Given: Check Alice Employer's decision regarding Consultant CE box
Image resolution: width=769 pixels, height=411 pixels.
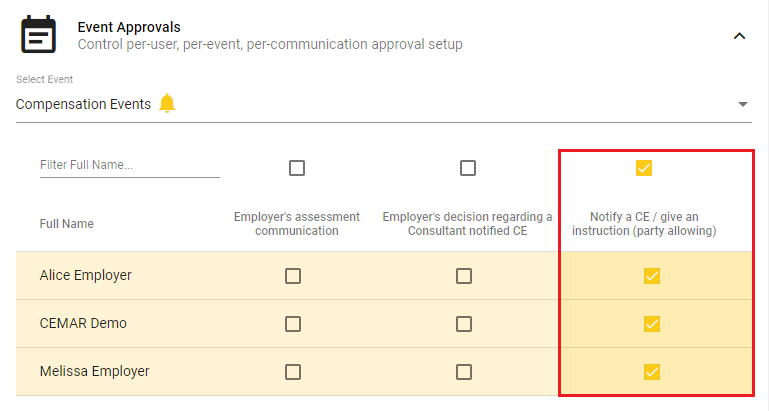Looking at the screenshot, I should pyautogui.click(x=463, y=276).
